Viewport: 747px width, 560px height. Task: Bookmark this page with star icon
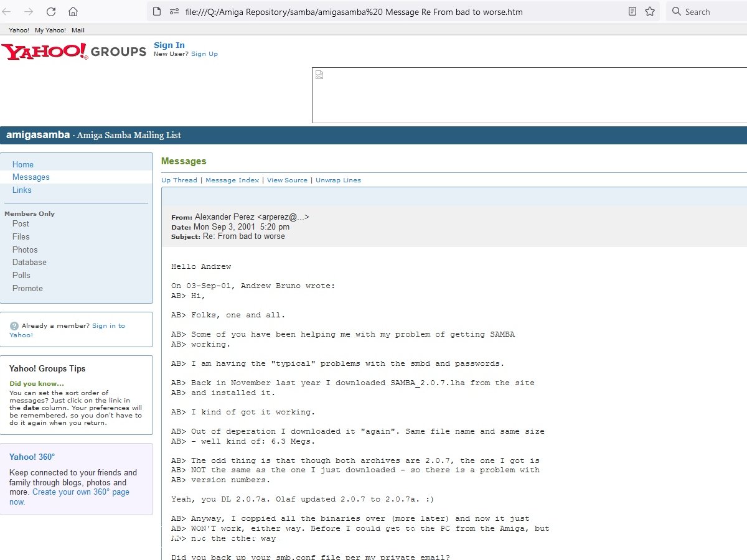[x=650, y=11]
